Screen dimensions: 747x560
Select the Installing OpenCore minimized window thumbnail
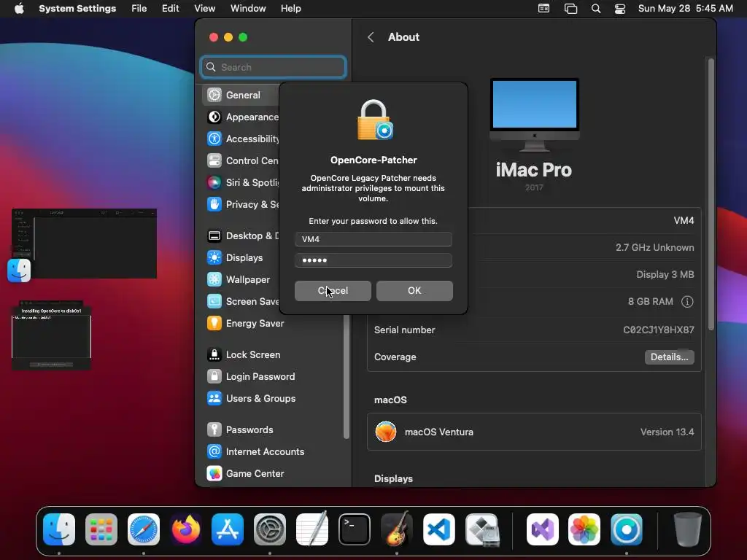(51, 335)
